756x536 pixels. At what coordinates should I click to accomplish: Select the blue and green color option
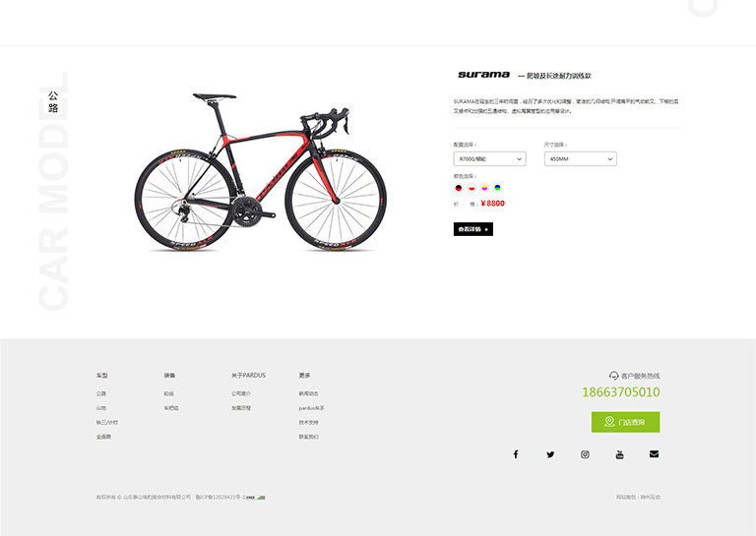(497, 188)
